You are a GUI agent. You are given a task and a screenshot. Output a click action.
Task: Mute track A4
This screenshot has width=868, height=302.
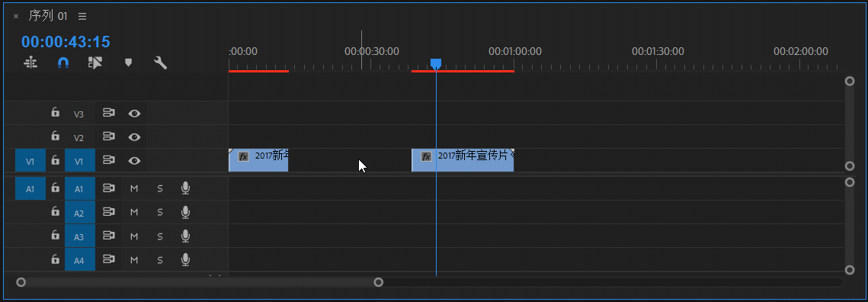coord(134,259)
